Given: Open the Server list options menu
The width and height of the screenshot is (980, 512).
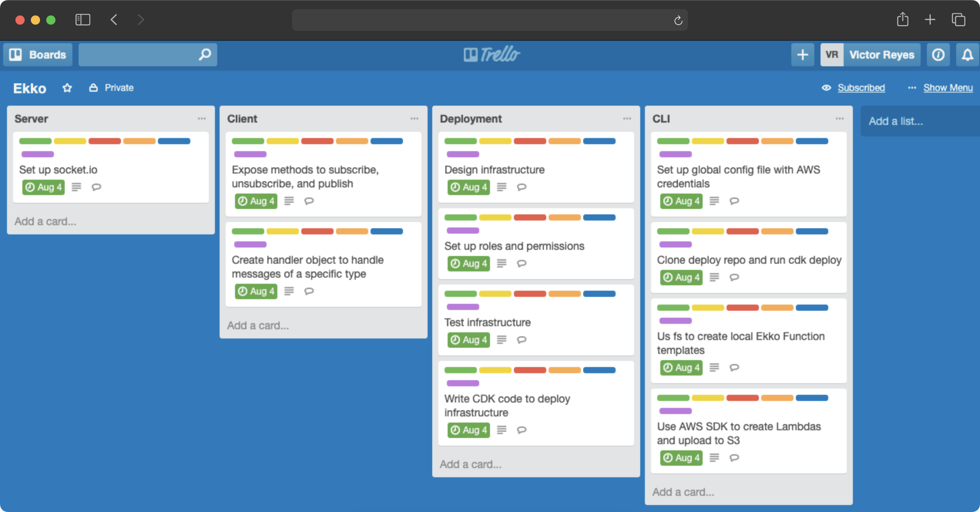Looking at the screenshot, I should 201,119.
